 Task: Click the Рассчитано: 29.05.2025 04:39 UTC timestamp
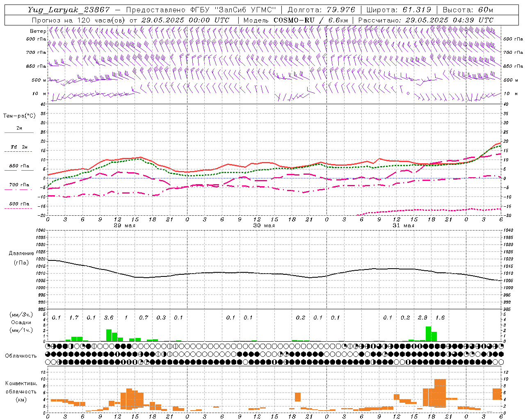426,20
